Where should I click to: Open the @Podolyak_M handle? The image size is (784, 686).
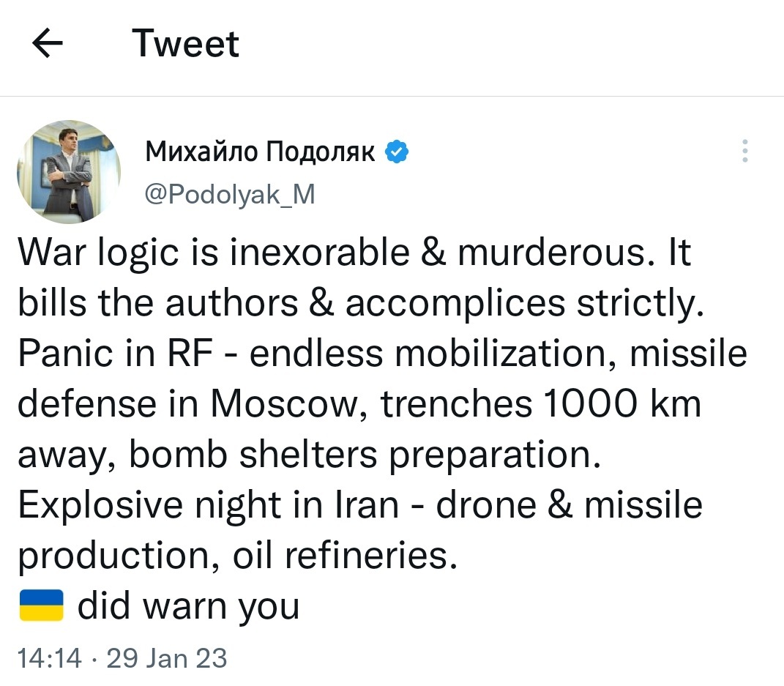click(231, 195)
